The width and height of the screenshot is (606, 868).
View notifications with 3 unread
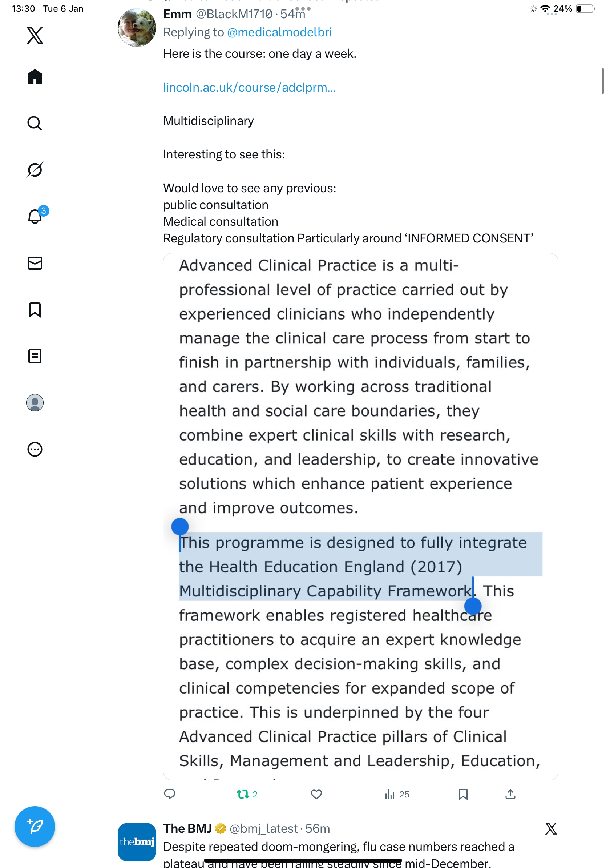tap(35, 216)
